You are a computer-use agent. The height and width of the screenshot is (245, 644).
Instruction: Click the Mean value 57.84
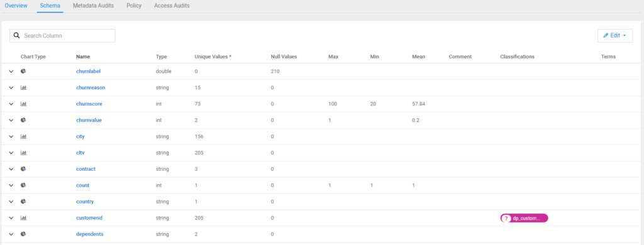(418, 104)
